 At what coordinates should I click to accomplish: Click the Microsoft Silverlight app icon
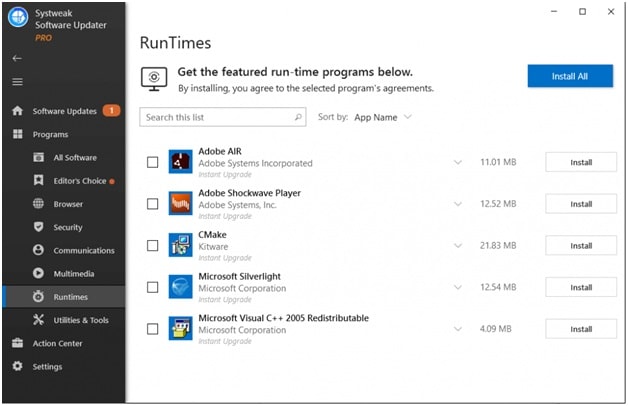pos(180,287)
